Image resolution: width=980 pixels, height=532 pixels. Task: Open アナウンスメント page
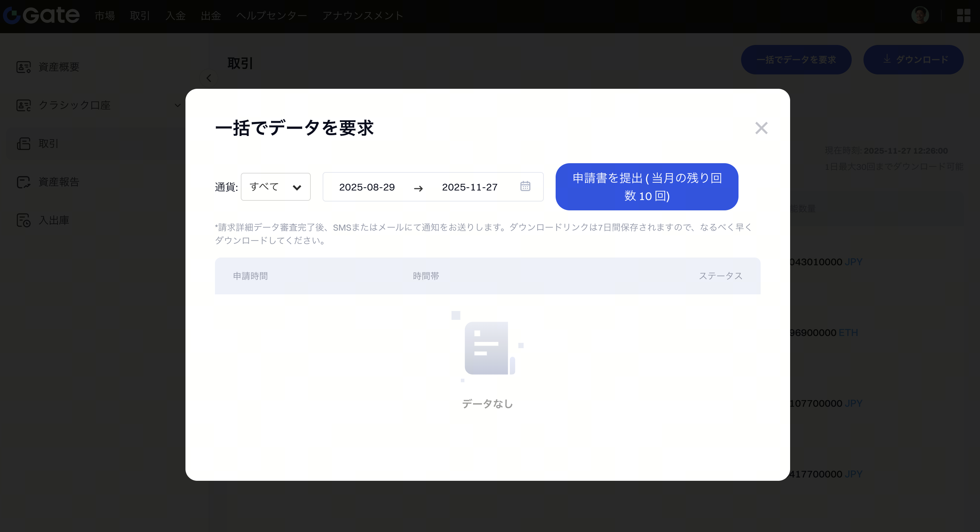coord(362,15)
